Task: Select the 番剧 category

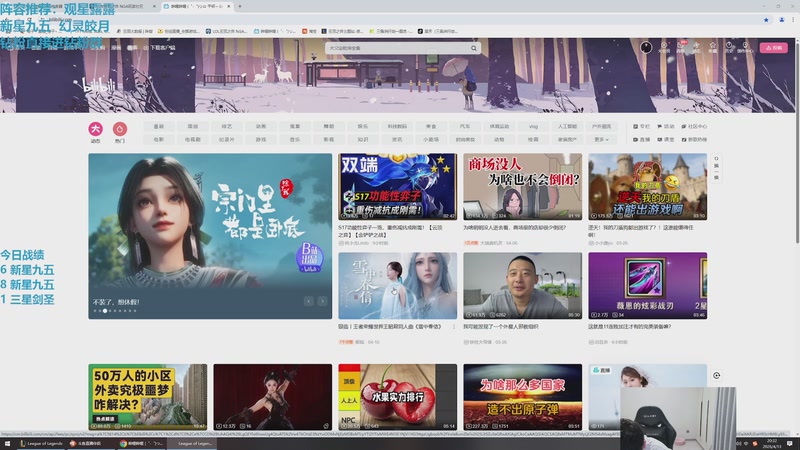Action: pyautogui.click(x=159, y=126)
